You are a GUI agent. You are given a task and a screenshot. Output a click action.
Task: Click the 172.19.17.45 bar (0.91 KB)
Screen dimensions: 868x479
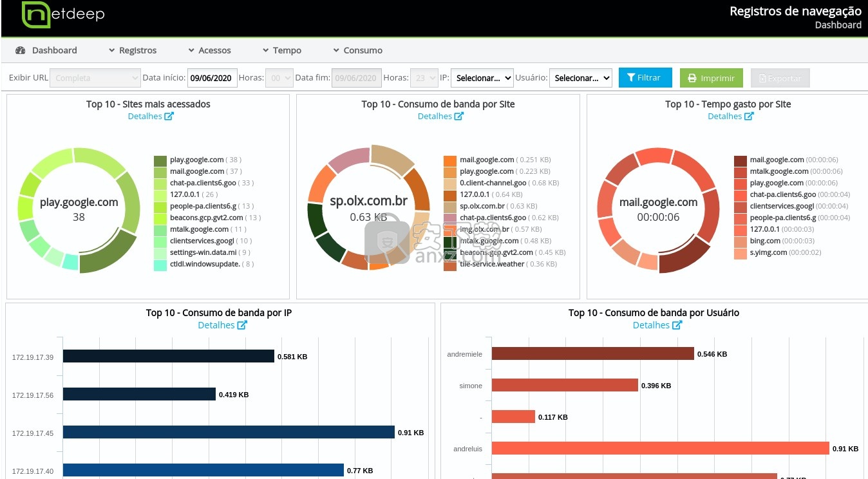tap(229, 432)
